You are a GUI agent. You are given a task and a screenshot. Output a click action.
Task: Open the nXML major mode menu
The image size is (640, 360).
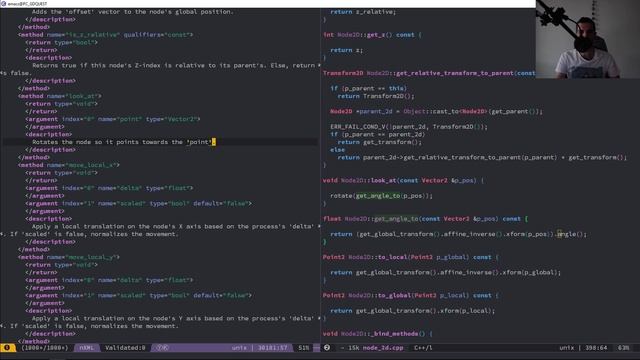click(x=87, y=348)
